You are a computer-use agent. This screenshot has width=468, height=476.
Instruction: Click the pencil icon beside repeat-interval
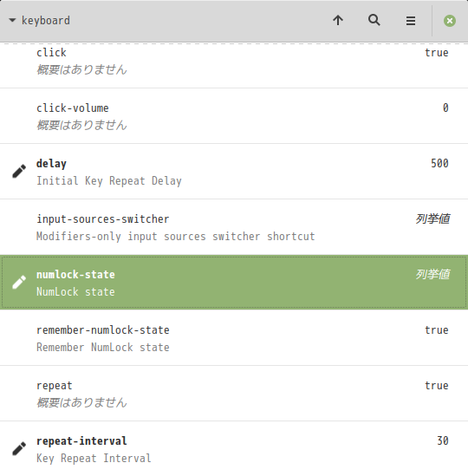pyautogui.click(x=19, y=448)
